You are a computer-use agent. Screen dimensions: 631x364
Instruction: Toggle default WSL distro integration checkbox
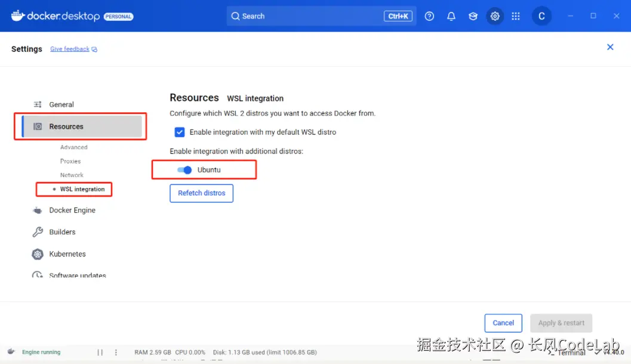point(180,132)
